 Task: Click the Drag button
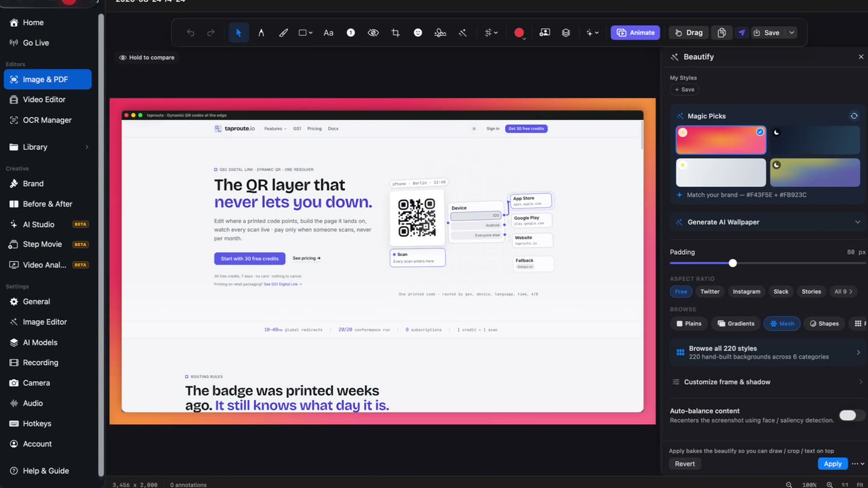pos(688,33)
